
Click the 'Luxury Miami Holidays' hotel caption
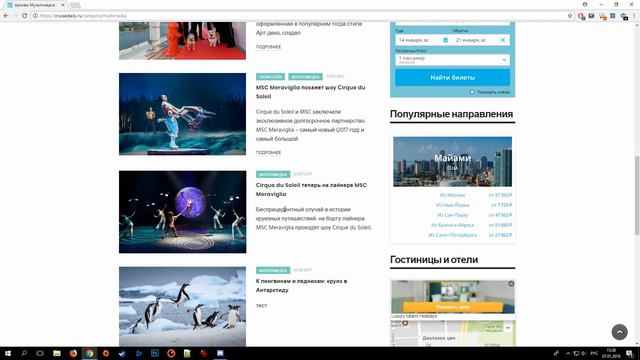click(414, 316)
